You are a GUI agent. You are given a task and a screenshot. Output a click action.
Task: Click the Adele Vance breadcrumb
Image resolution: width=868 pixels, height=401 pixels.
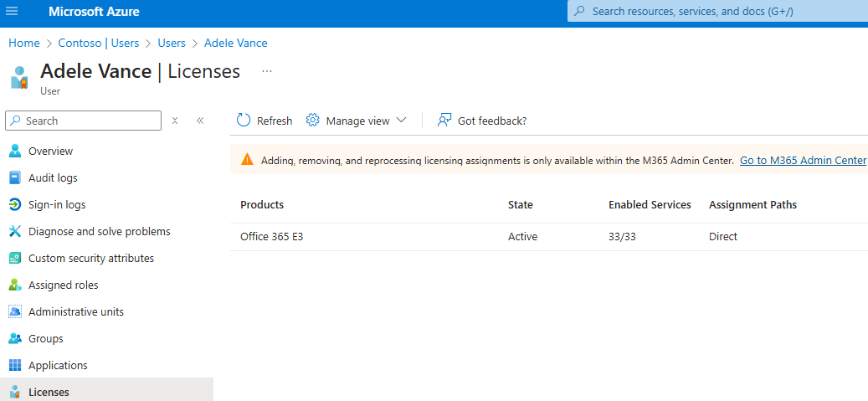pos(236,44)
